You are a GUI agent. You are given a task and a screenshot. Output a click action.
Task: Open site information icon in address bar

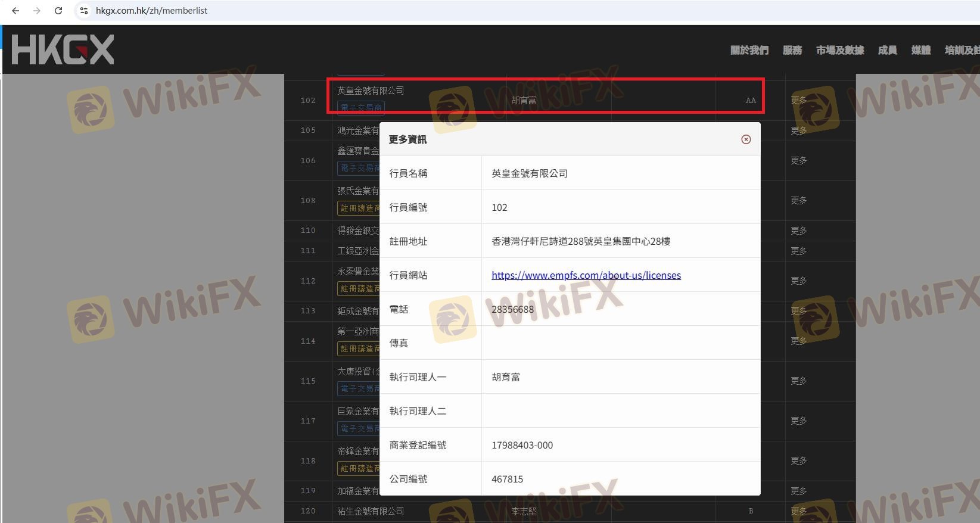click(84, 11)
